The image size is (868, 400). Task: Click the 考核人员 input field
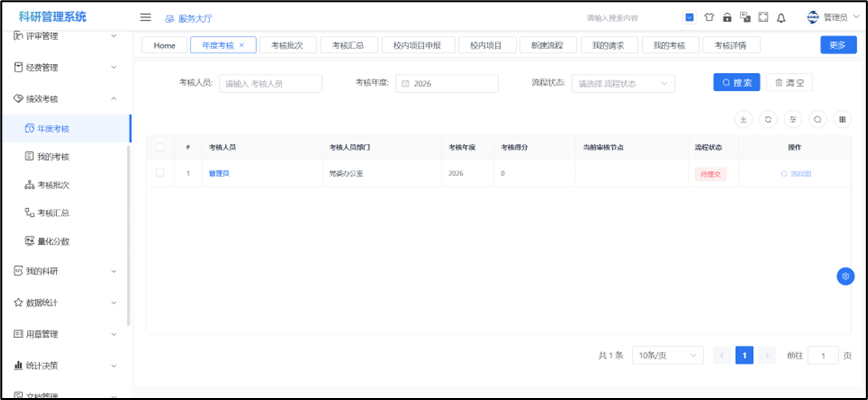click(x=270, y=84)
